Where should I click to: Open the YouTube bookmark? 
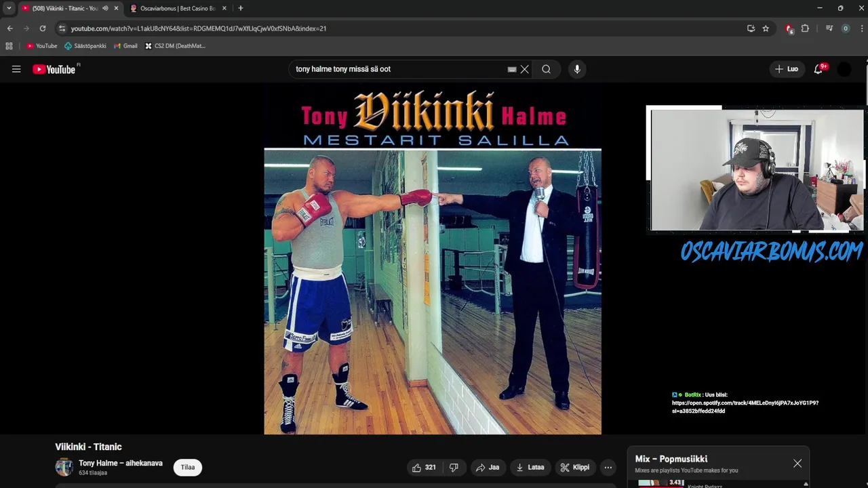pyautogui.click(x=41, y=46)
